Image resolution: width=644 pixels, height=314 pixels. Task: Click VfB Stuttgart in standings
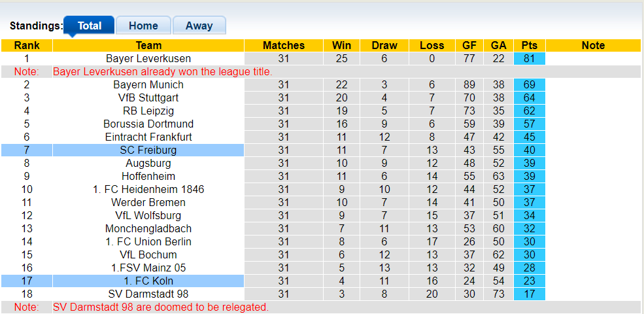point(148,97)
